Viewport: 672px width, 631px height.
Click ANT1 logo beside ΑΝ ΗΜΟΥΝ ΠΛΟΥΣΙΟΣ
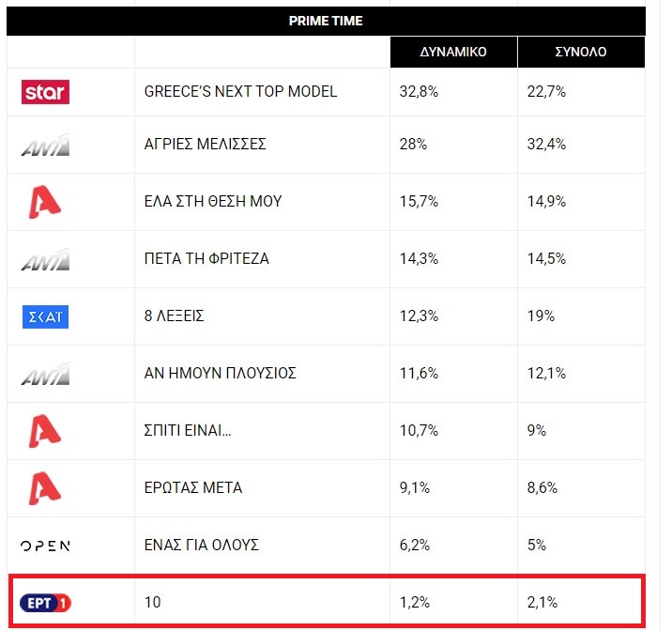pyautogui.click(x=45, y=374)
